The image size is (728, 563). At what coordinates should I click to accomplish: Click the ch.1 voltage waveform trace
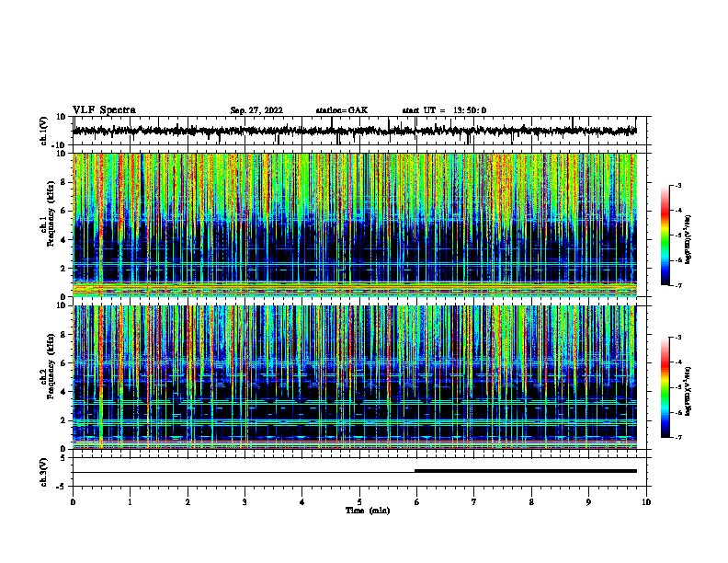click(x=355, y=131)
